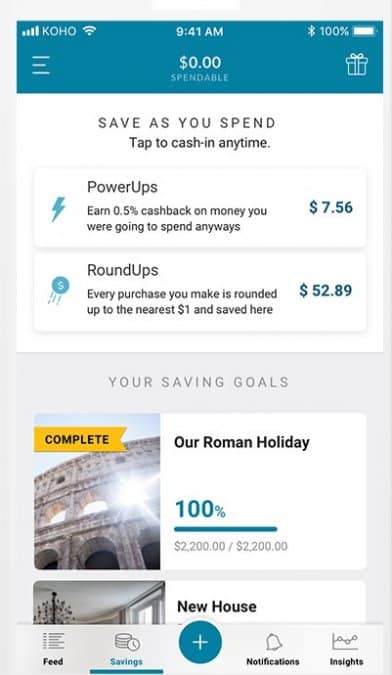Tap the round plus add button
Screen dimensions: 392x675
(x=200, y=642)
